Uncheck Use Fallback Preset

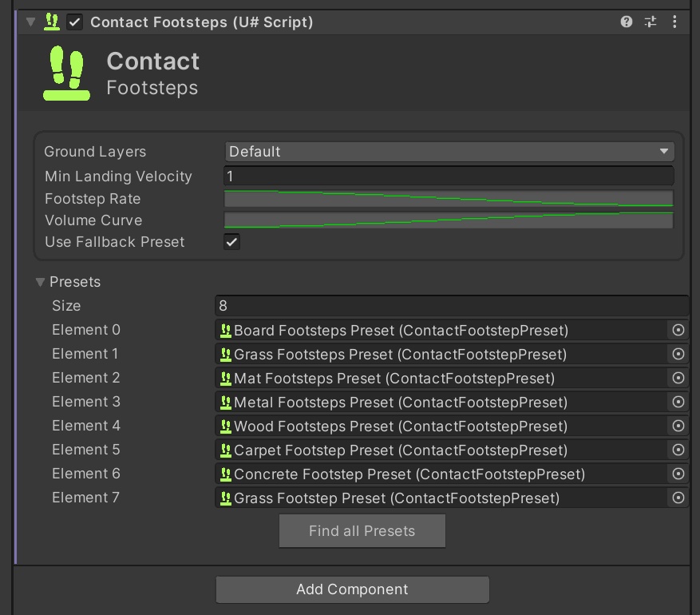point(231,241)
